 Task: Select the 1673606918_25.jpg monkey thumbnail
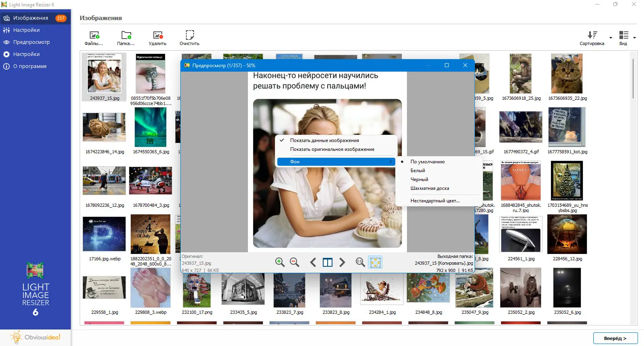tap(521, 74)
